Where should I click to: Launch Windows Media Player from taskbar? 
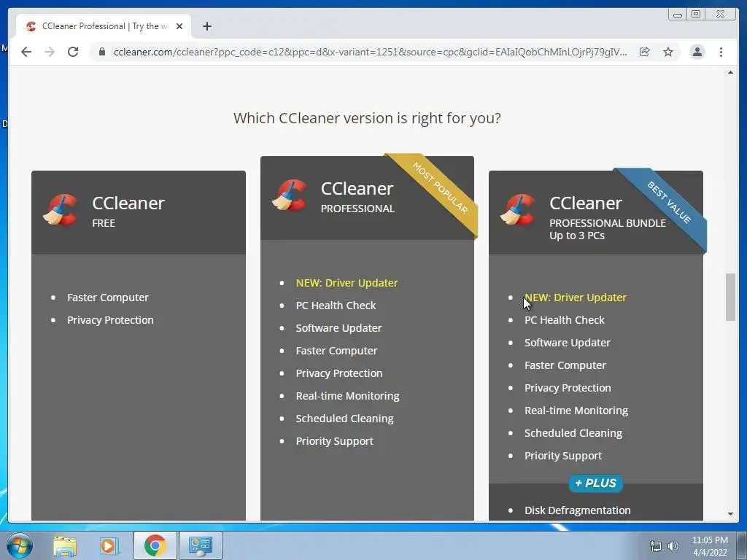click(108, 545)
